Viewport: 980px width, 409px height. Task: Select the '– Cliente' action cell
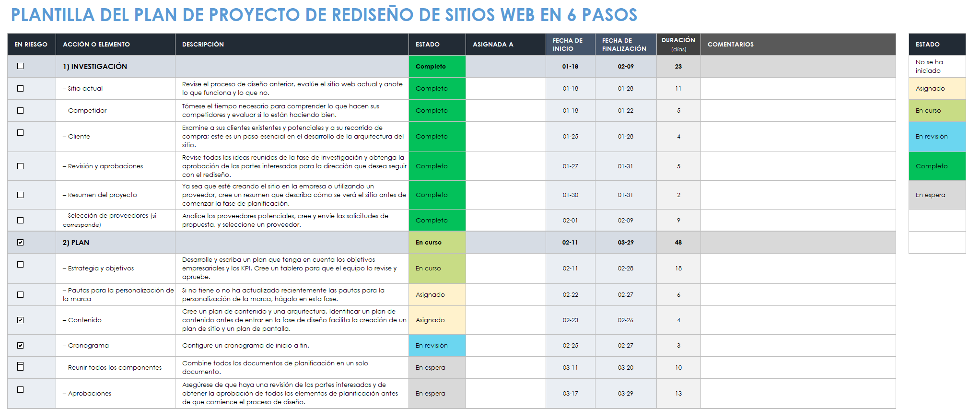(x=116, y=137)
